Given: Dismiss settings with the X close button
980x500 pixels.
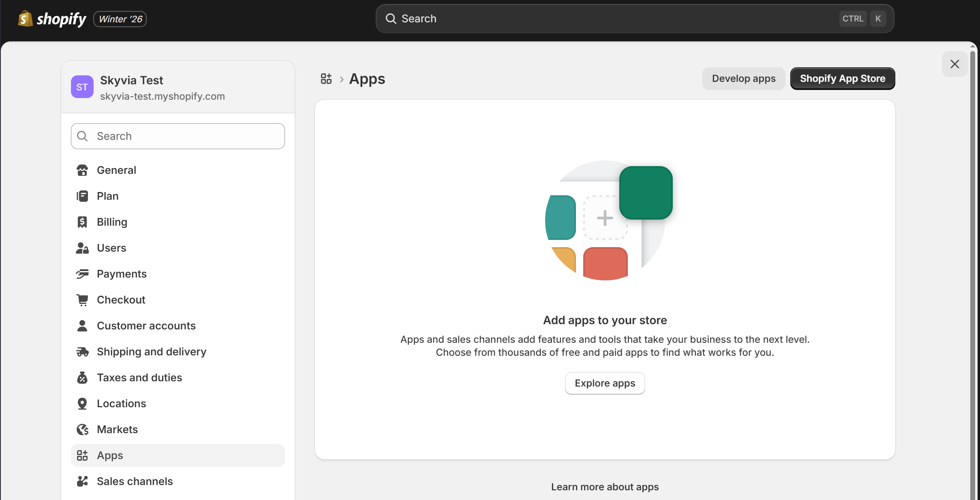Looking at the screenshot, I should tap(954, 64).
